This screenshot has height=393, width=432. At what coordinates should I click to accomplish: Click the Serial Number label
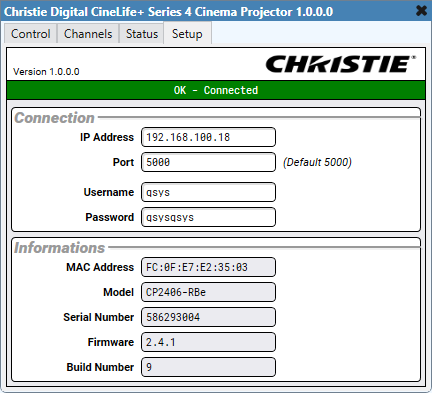pos(99,317)
